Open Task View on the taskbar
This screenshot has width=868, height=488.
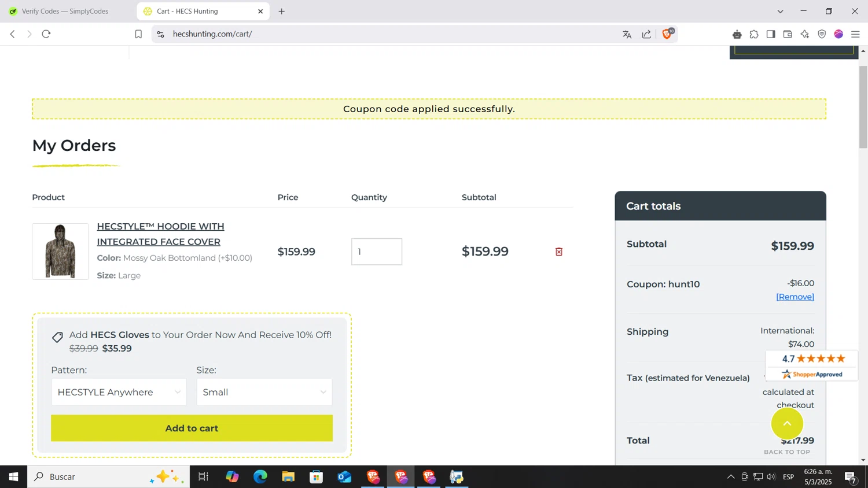coord(204,477)
